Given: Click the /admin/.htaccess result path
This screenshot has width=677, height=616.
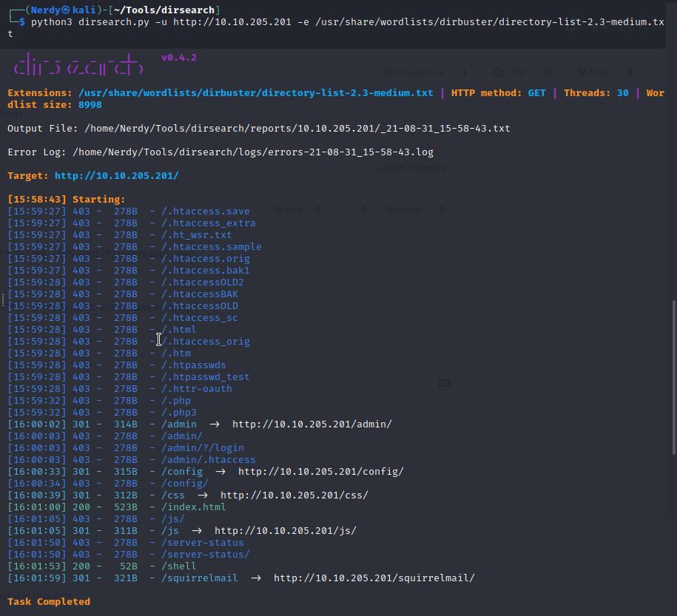Looking at the screenshot, I should pyautogui.click(x=209, y=460).
